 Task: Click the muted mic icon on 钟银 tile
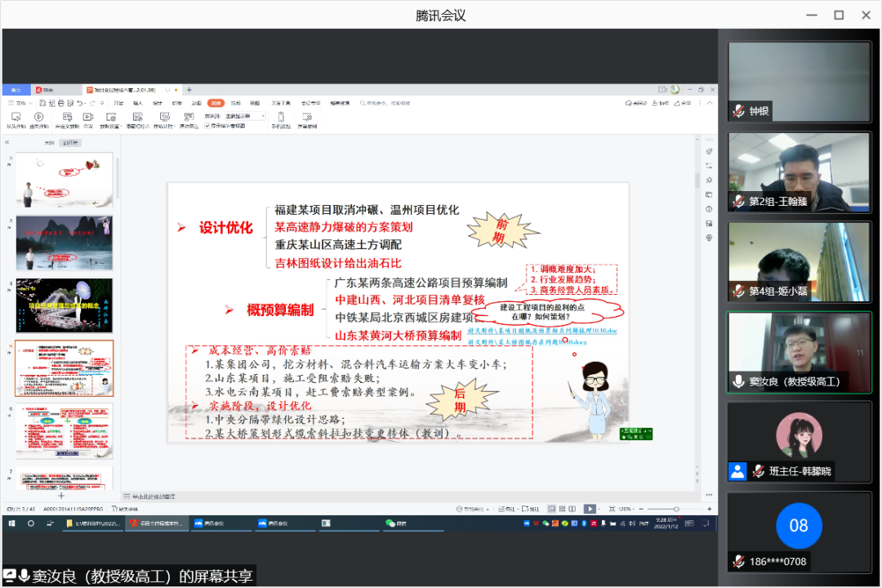738,111
